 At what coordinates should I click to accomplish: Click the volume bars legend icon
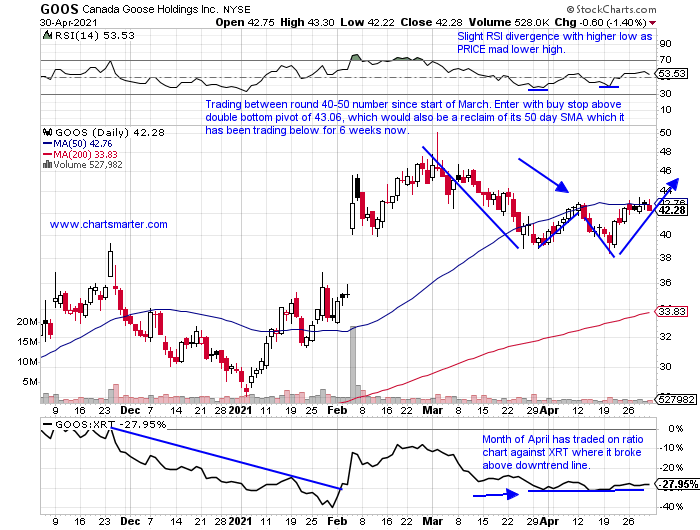tap(47, 164)
